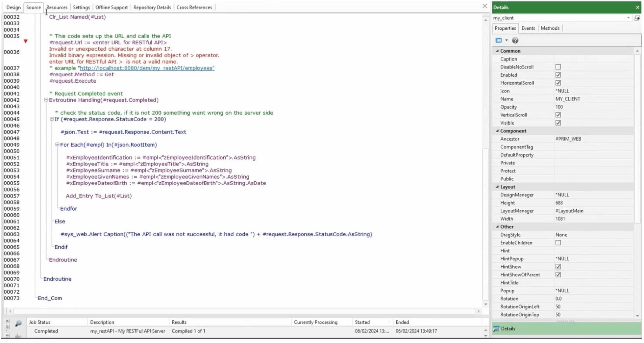
Task: Toggle the EnableChildren checkbox
Action: pos(558,243)
